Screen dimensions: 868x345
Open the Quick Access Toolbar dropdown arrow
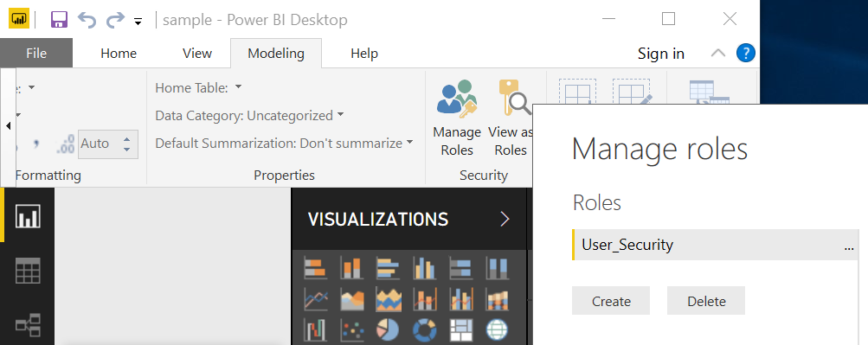[138, 22]
